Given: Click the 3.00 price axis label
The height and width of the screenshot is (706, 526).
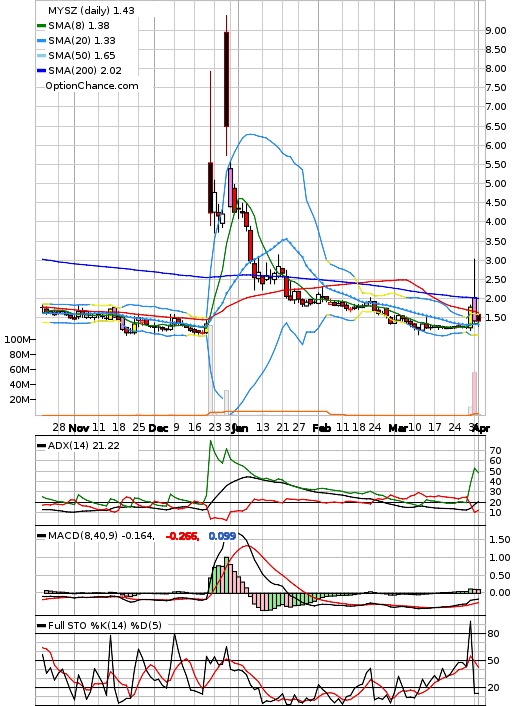Looking at the screenshot, I should pos(495,261).
